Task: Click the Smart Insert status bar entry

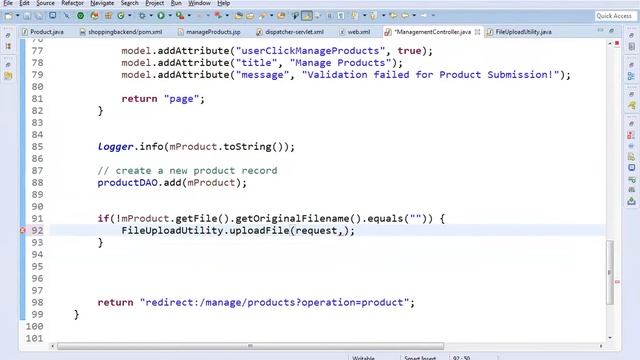Action: (x=420, y=358)
